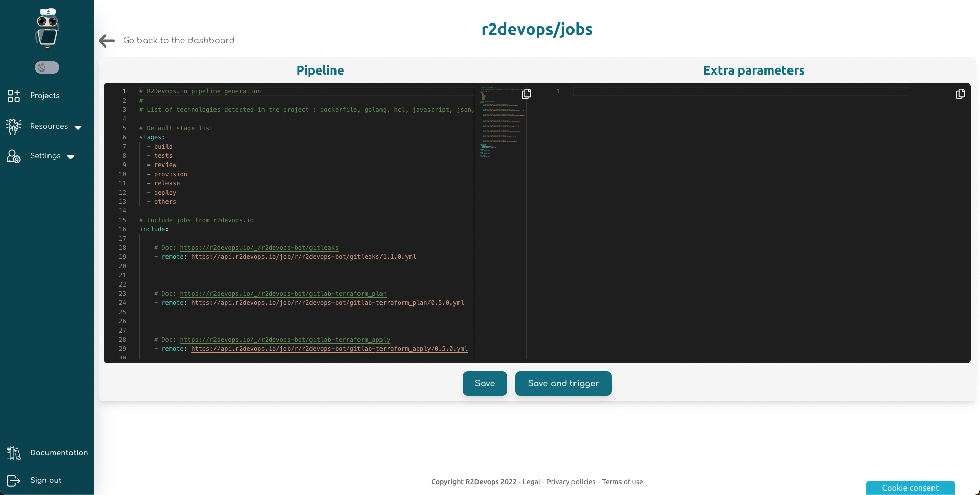
Task: Open Documentation via the books icon
Action: (13, 453)
